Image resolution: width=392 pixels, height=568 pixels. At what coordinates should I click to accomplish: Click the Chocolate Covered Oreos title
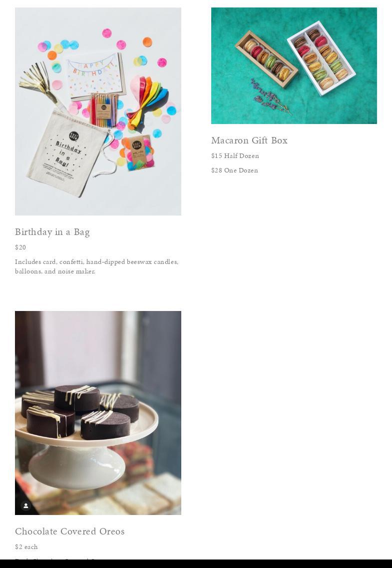coord(70,531)
